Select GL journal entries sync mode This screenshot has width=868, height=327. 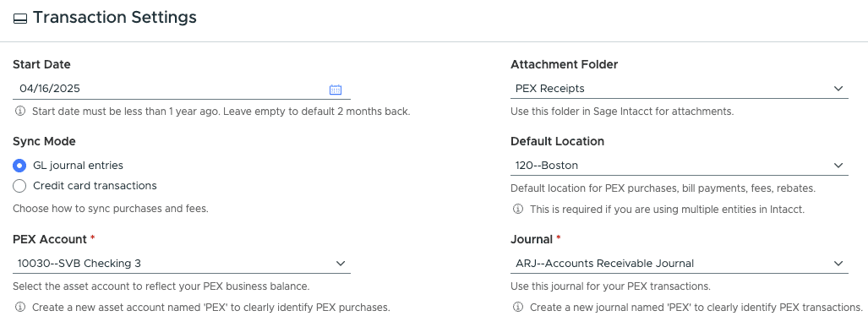click(x=19, y=166)
